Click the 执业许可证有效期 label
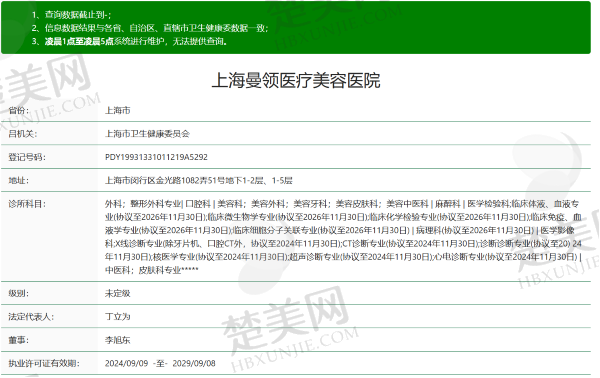Screen dimensions: 600x378 pos(44,363)
